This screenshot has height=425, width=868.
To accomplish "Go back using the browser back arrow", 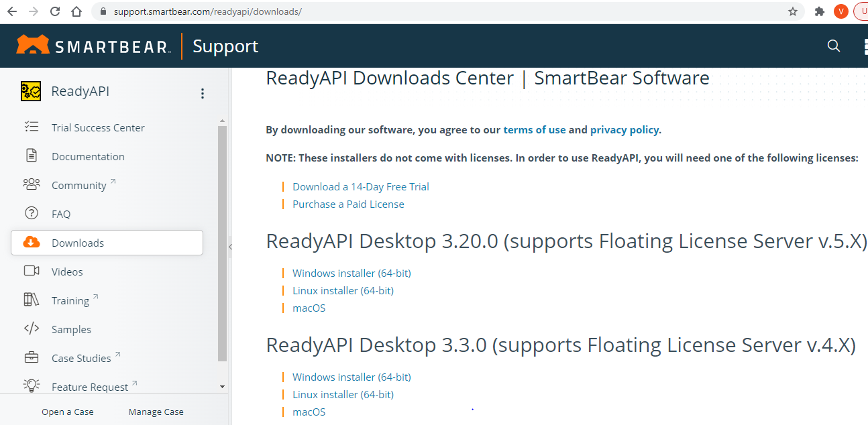I will [x=12, y=11].
